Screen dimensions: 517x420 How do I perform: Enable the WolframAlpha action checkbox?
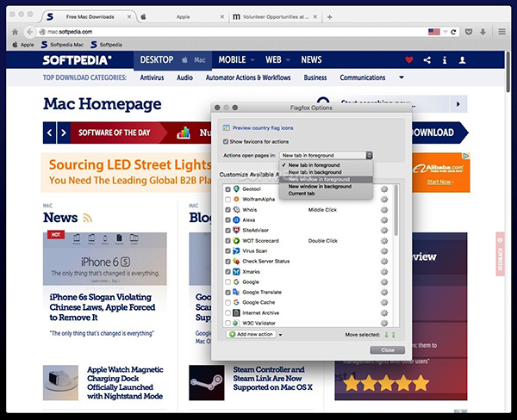[x=227, y=200]
